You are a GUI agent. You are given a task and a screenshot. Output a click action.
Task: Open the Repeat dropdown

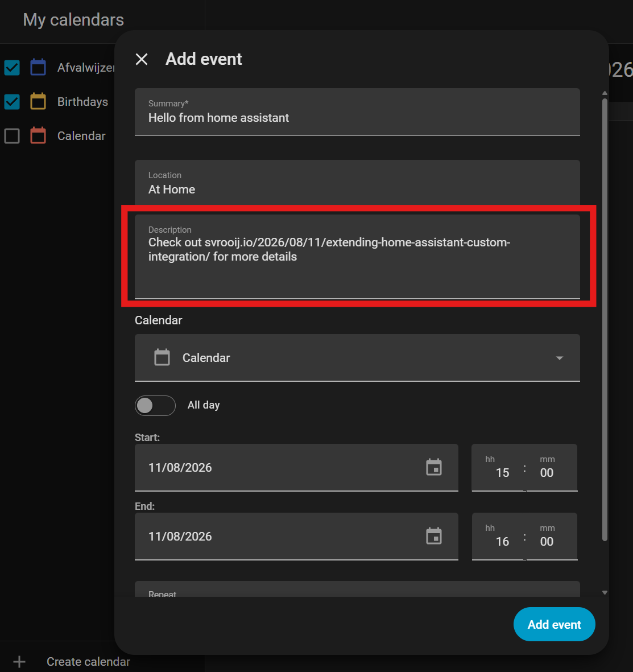357,589
